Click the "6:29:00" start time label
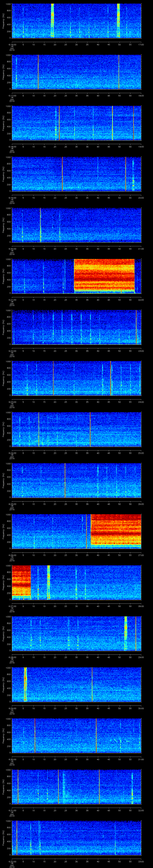 [x=12, y=708]
